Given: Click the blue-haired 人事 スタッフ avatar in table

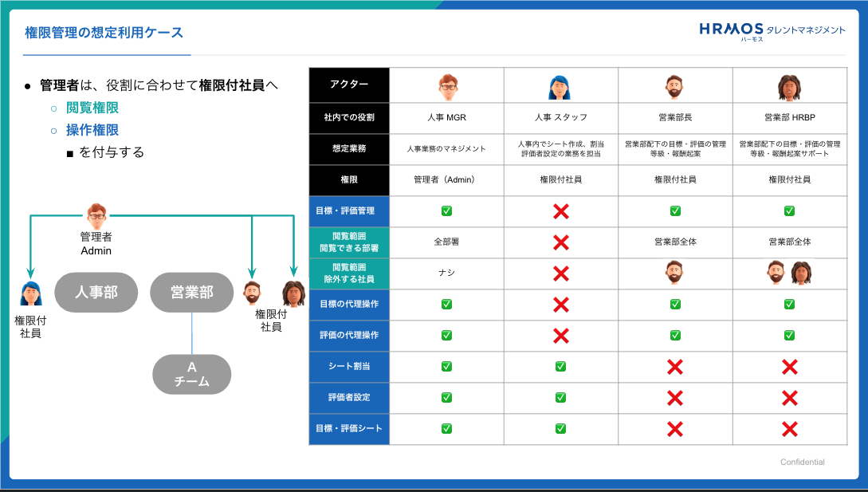Looking at the screenshot, I should pos(560,85).
